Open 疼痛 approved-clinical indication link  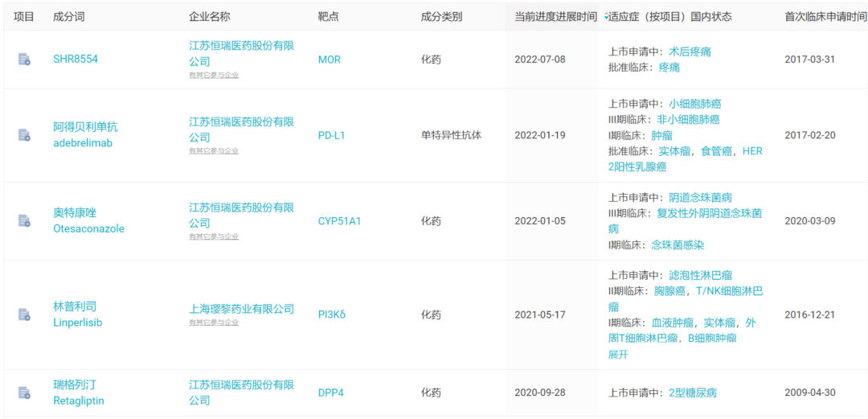(669, 67)
